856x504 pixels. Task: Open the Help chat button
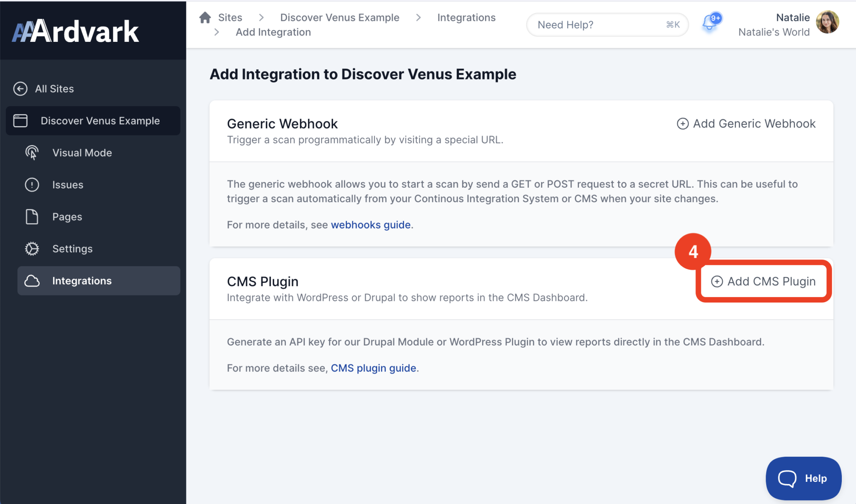click(x=803, y=478)
